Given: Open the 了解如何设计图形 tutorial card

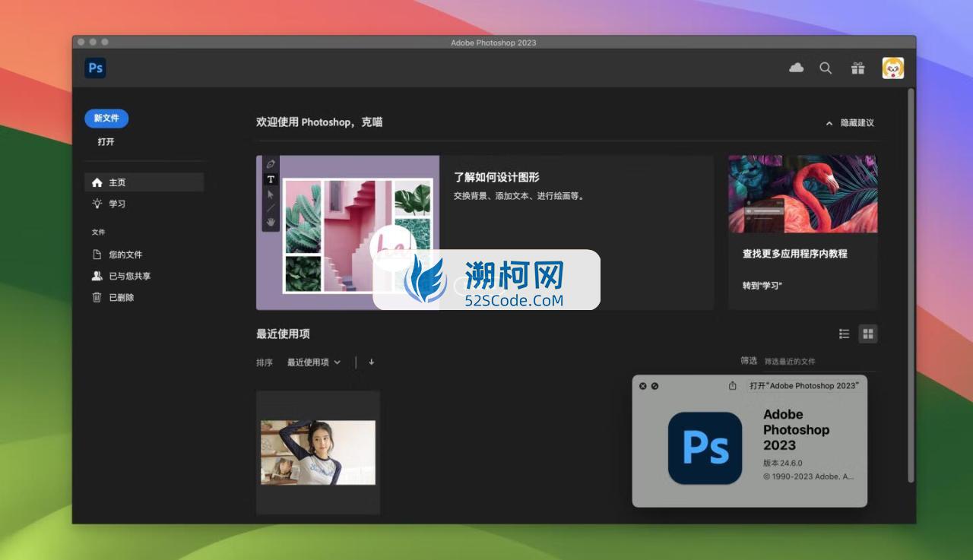Looking at the screenshot, I should point(485,233).
